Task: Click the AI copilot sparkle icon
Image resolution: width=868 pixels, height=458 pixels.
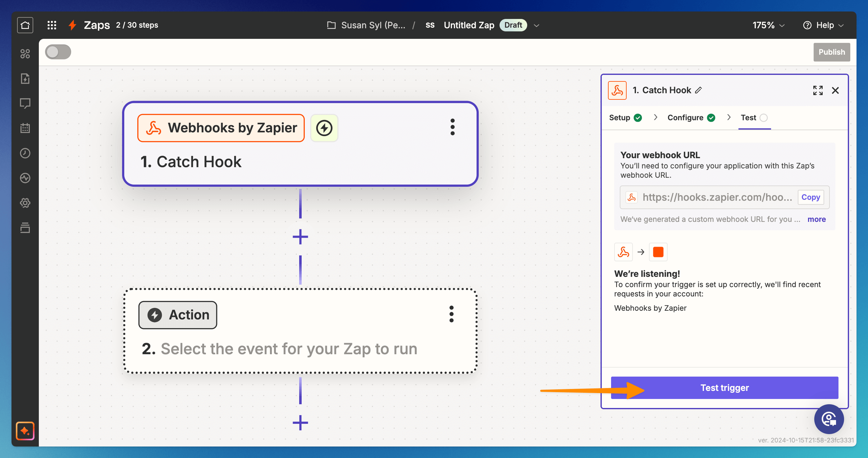Action: [x=25, y=431]
